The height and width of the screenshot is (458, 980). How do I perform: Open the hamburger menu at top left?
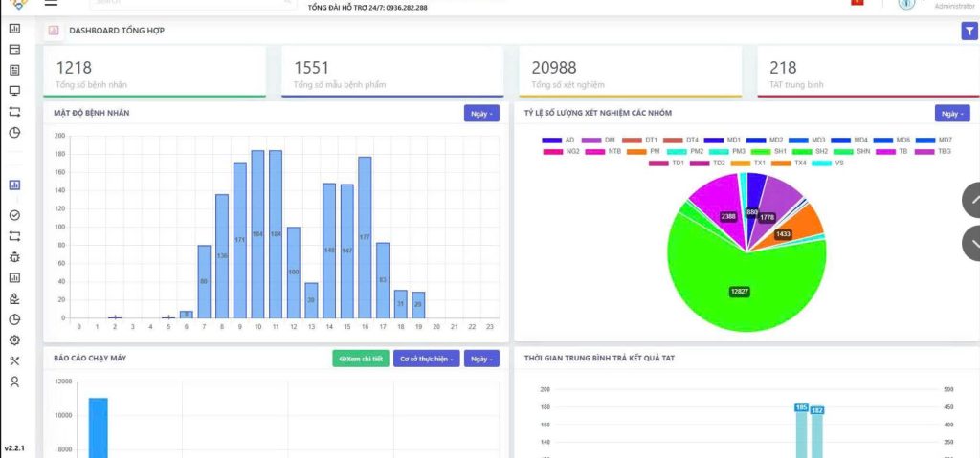point(51,3)
